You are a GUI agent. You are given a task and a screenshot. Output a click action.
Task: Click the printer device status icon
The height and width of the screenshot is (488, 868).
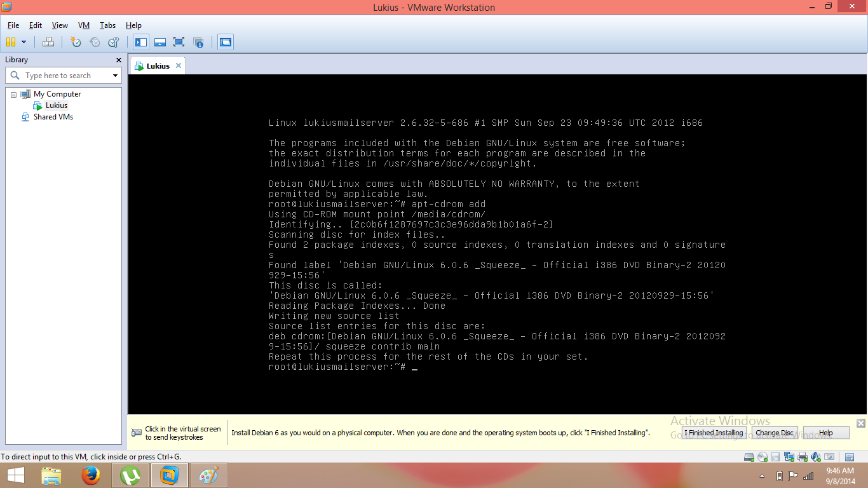coord(803,457)
